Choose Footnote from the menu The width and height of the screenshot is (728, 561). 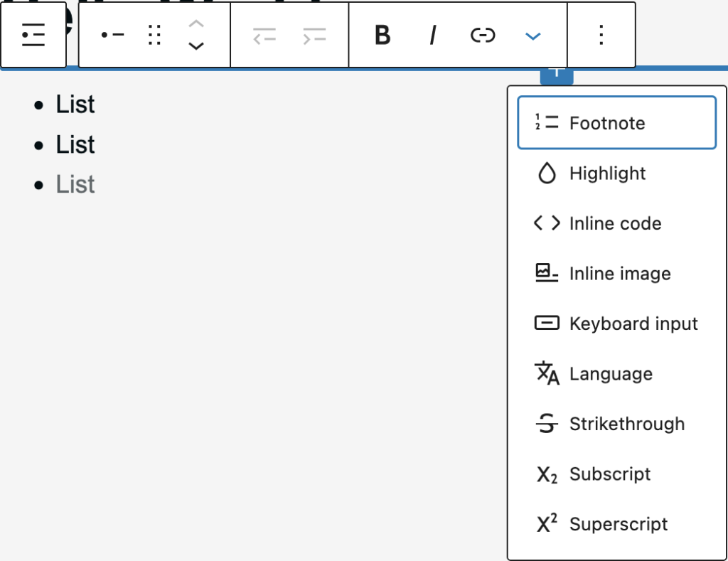pyautogui.click(x=617, y=123)
